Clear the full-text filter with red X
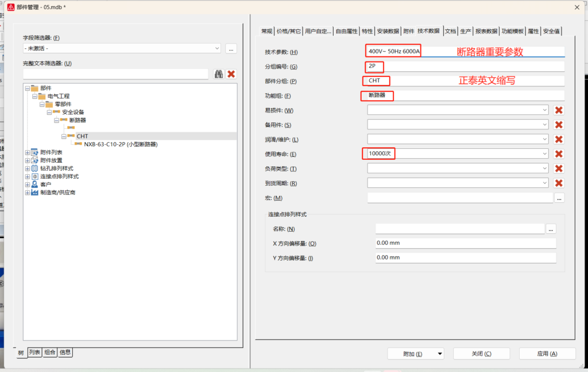This screenshot has height=372, width=588. [x=231, y=74]
